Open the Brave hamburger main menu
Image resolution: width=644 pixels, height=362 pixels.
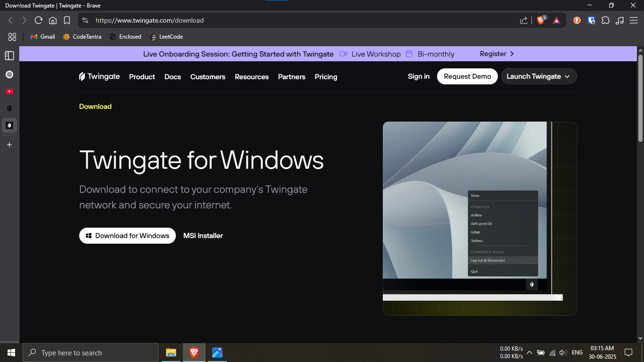(x=634, y=20)
